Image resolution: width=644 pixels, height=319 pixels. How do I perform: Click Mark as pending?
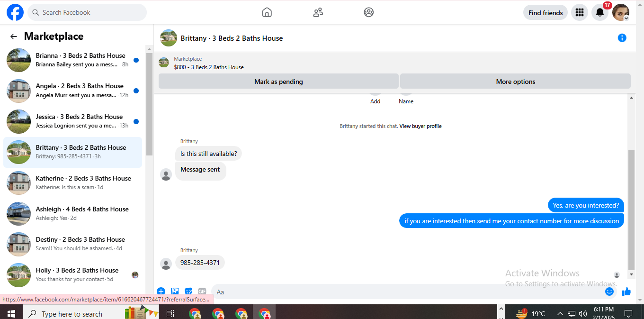point(278,82)
